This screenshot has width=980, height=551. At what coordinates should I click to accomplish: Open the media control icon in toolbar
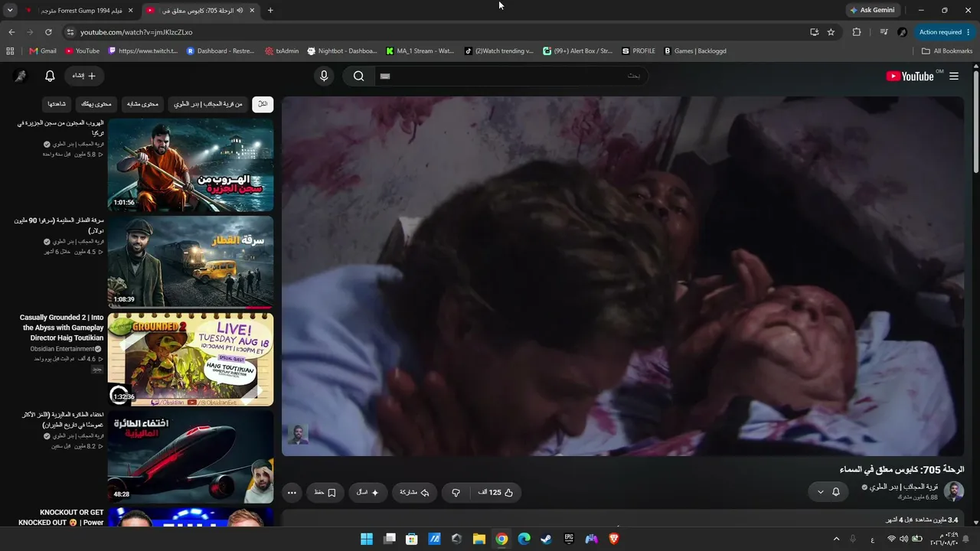coord(884,32)
